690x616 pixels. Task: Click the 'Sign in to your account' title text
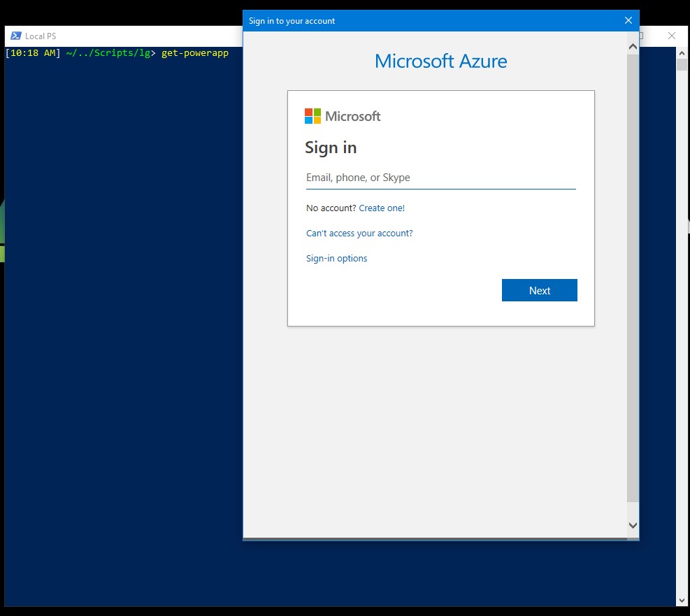pyautogui.click(x=292, y=21)
